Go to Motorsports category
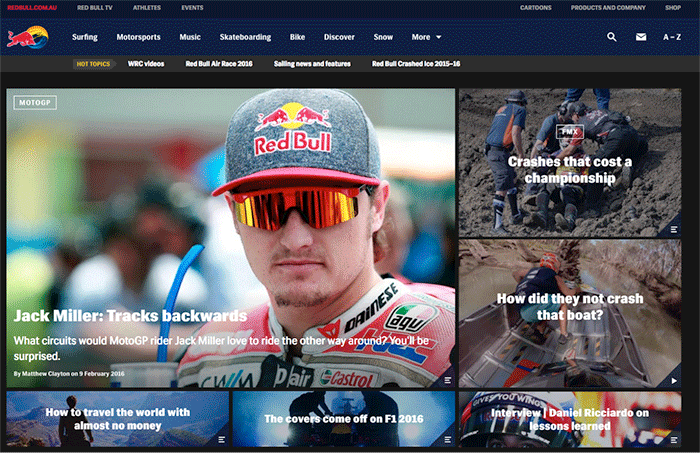Viewport: 700px width, 453px height. [x=138, y=37]
